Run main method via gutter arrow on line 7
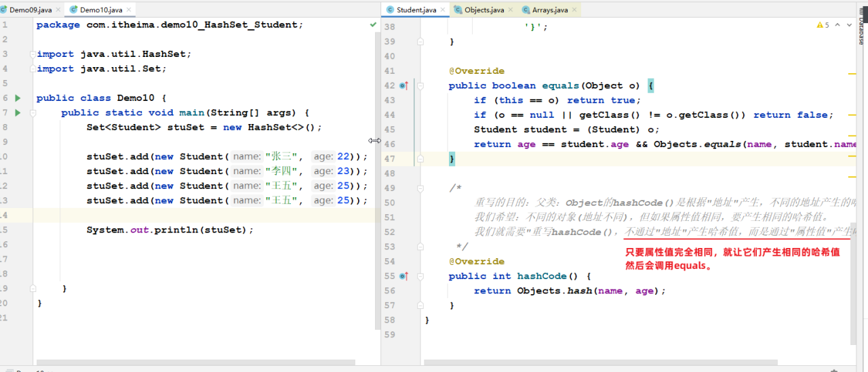Viewport: 868px width, 372px height. [x=18, y=113]
